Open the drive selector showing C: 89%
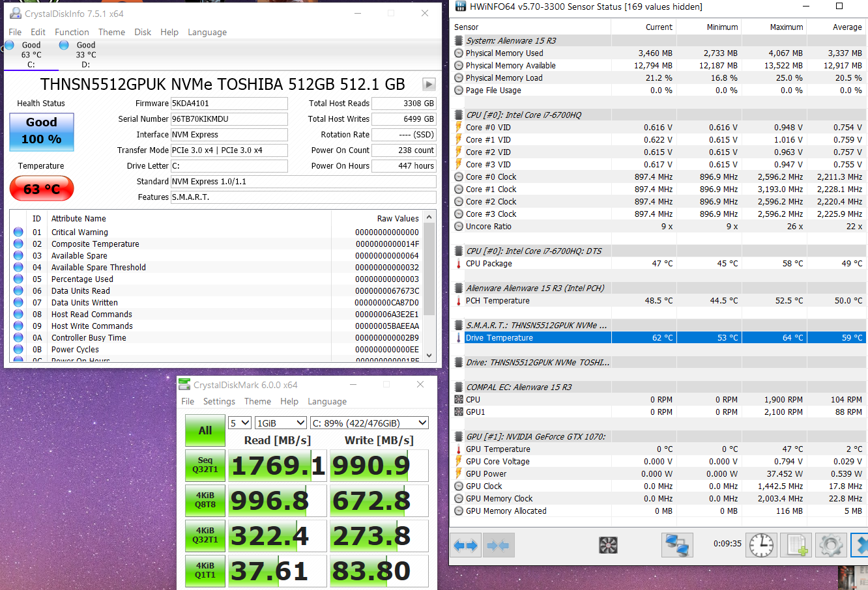This screenshot has height=590, width=868. (x=369, y=423)
